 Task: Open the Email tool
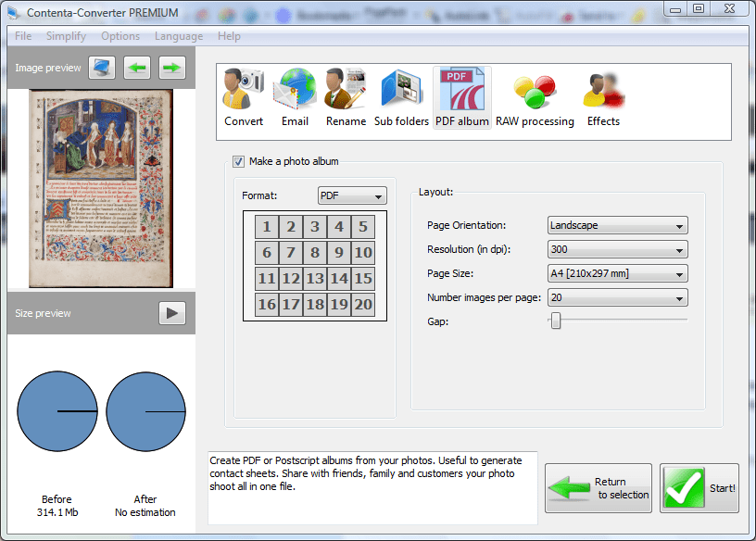(295, 98)
